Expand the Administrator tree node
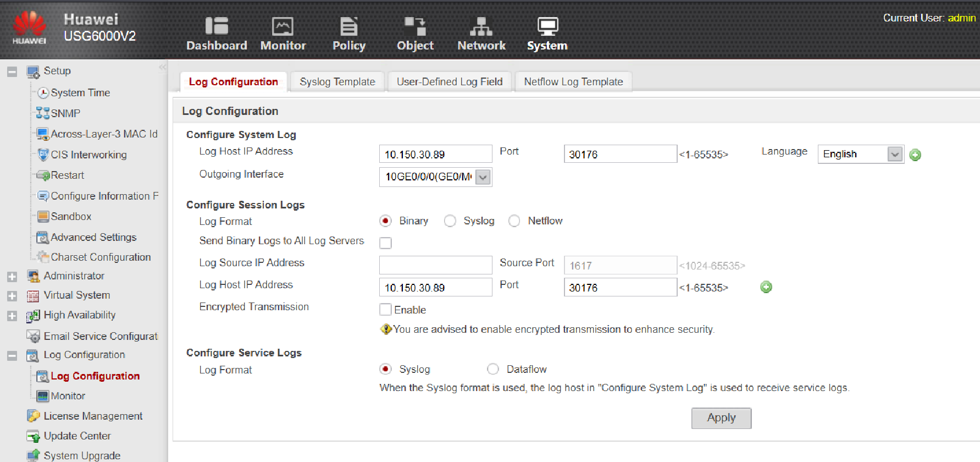This screenshot has width=980, height=462. coord(12,277)
